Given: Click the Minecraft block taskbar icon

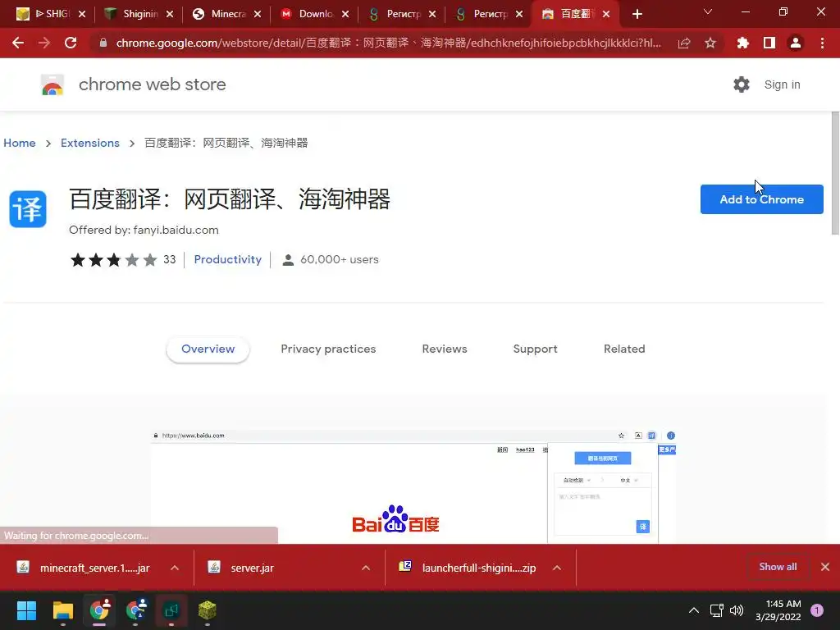Looking at the screenshot, I should coord(208,610).
